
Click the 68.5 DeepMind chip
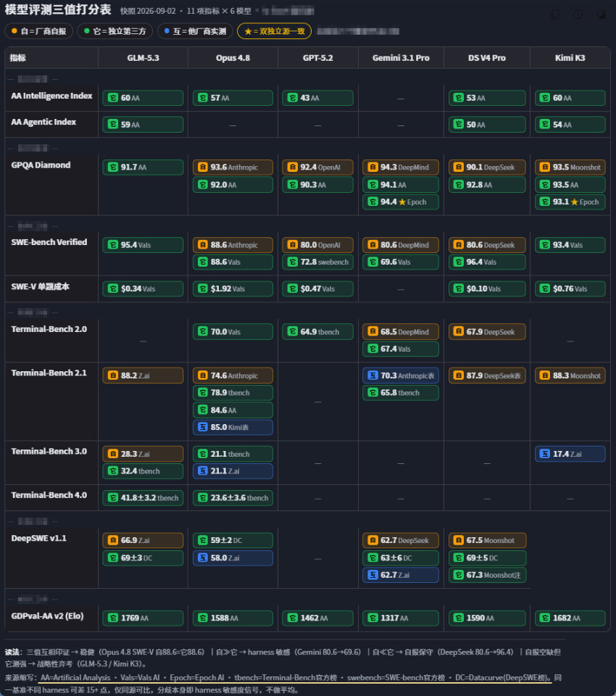[401, 331]
